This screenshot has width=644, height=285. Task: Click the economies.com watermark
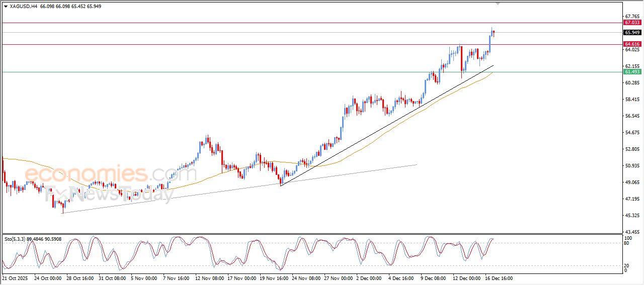click(111, 174)
